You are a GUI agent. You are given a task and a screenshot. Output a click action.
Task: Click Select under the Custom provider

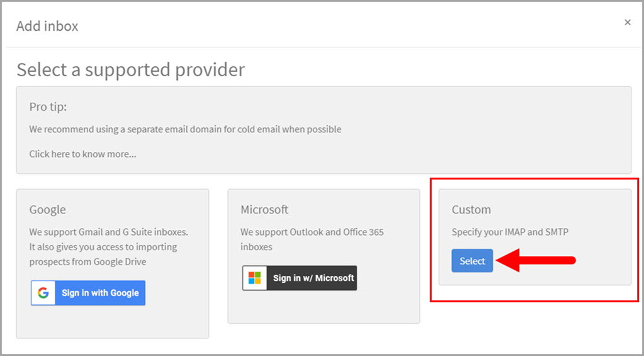[472, 261]
